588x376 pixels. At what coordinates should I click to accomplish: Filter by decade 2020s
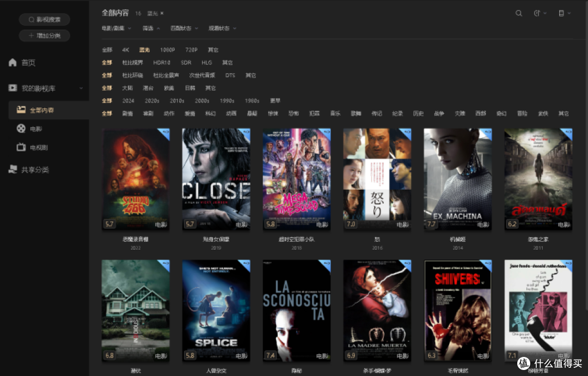click(x=152, y=101)
